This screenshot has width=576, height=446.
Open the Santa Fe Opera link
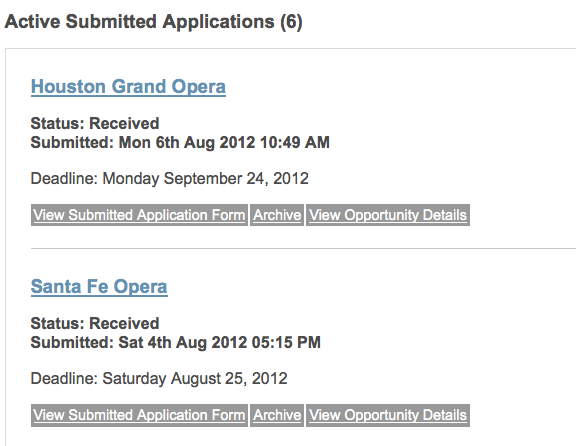click(x=99, y=287)
